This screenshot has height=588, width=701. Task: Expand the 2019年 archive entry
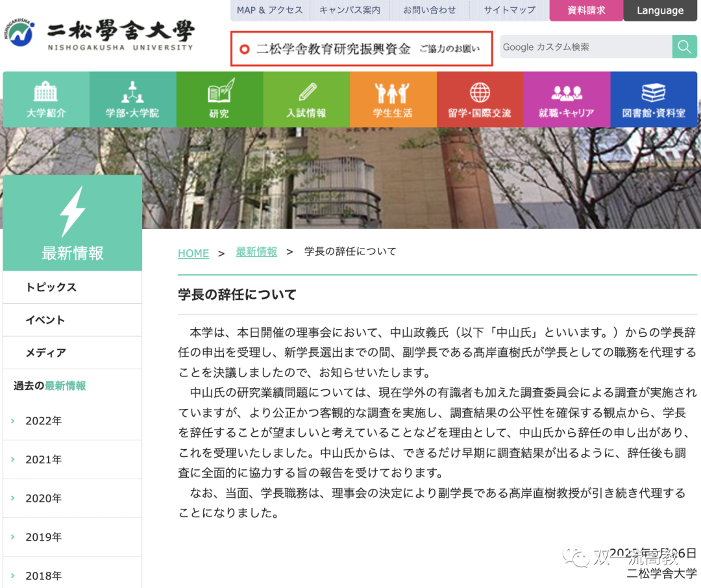(x=43, y=537)
